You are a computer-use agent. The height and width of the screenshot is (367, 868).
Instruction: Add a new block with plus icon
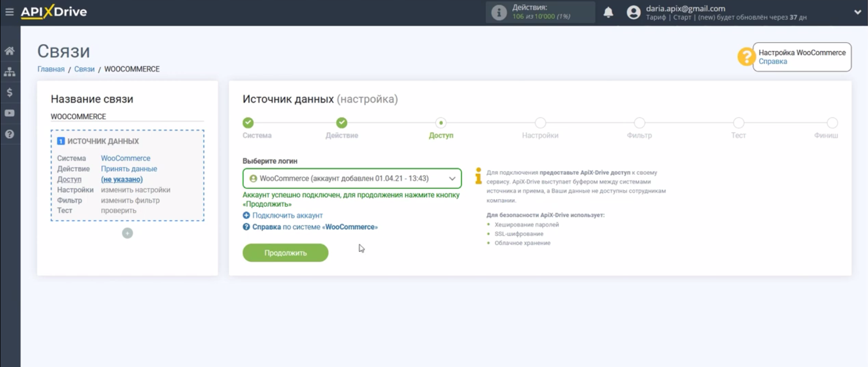click(127, 233)
